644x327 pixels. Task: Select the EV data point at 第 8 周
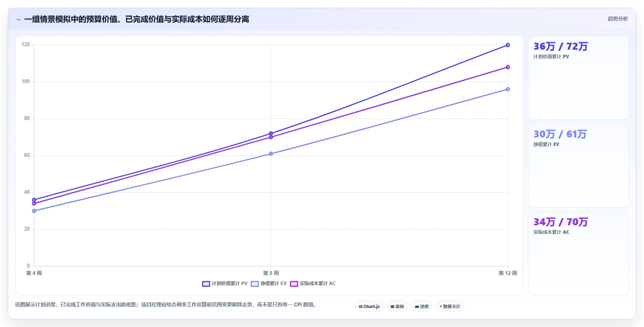pyautogui.click(x=271, y=154)
